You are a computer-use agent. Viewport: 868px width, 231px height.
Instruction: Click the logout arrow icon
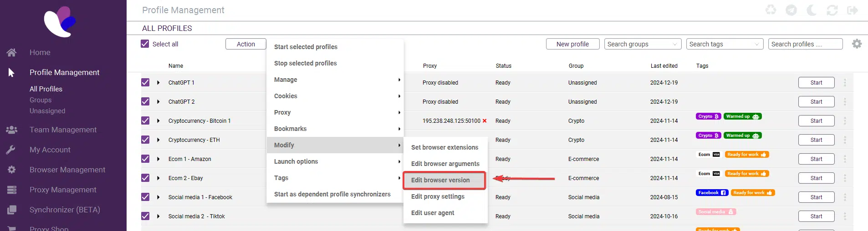[853, 10]
